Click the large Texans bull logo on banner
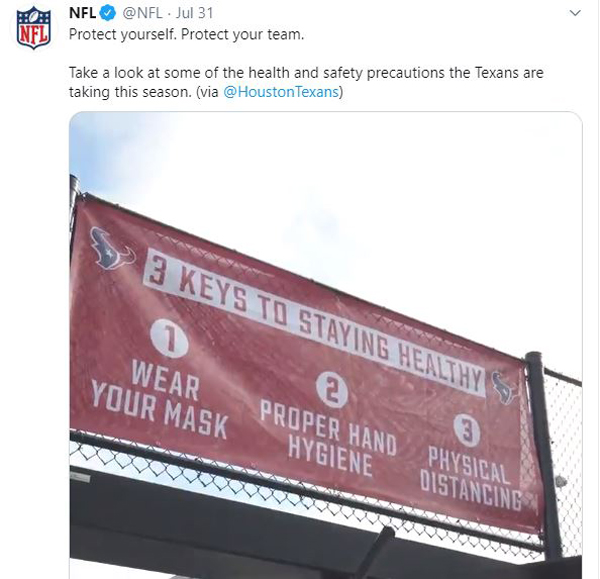This screenshot has width=600, height=579. [111, 249]
